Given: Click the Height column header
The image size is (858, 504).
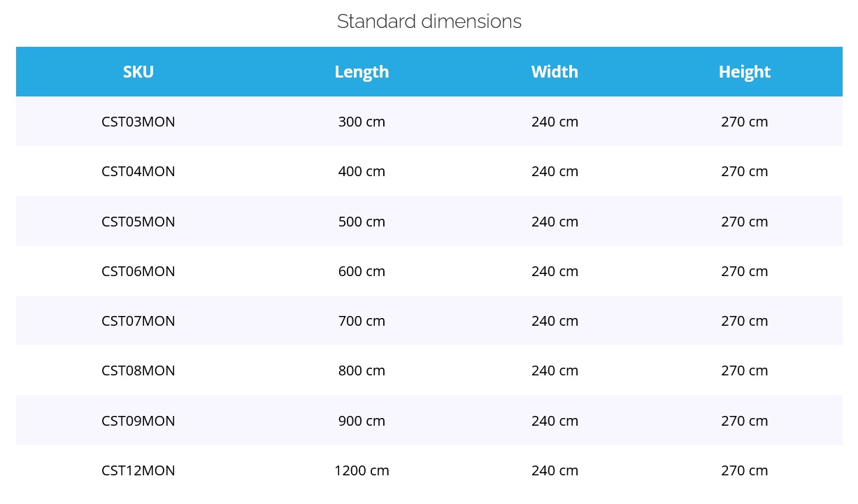Looking at the screenshot, I should point(744,72).
